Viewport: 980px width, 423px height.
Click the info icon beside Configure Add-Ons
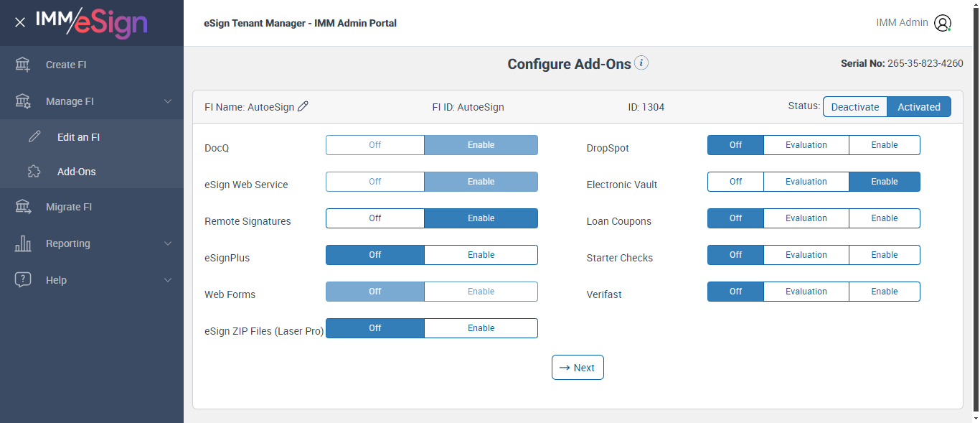click(x=642, y=63)
